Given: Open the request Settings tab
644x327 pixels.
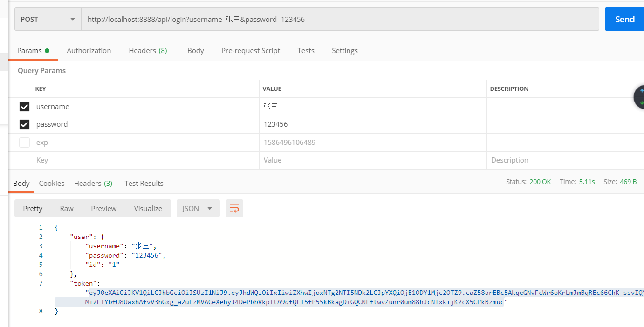Looking at the screenshot, I should [345, 50].
